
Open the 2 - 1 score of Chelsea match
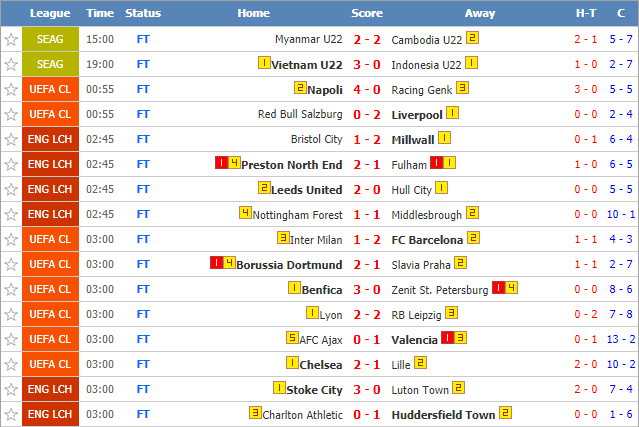pos(367,365)
